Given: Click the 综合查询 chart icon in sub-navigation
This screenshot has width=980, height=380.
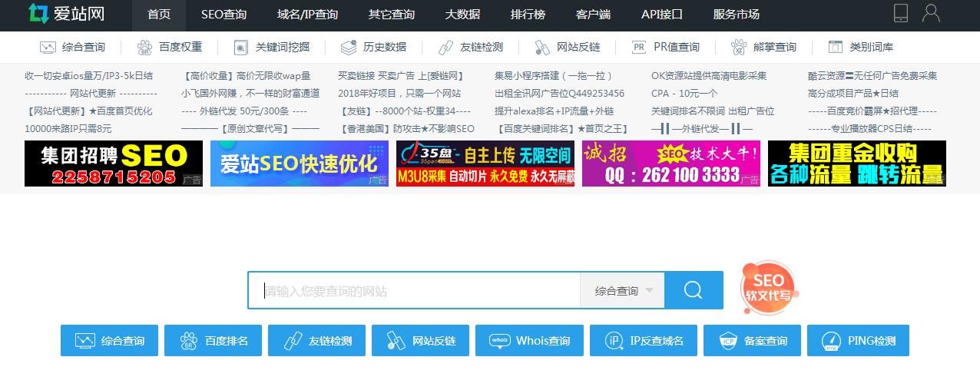Looking at the screenshot, I should click(48, 47).
